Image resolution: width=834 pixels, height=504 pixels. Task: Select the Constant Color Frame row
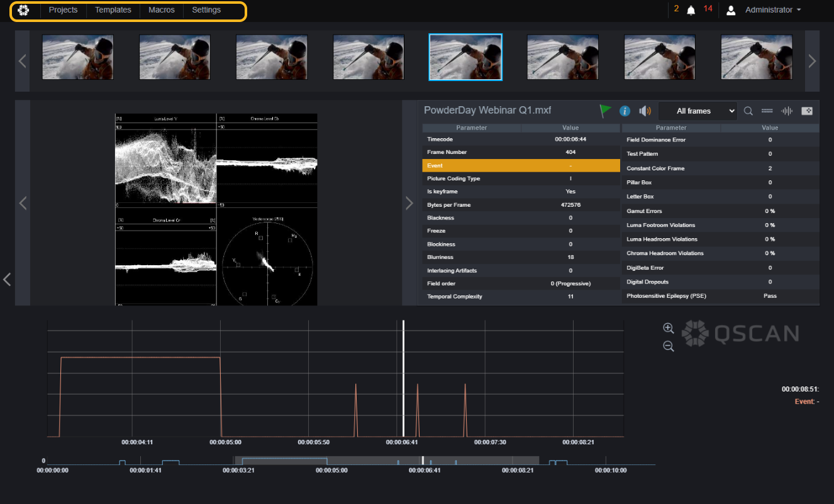(x=721, y=168)
